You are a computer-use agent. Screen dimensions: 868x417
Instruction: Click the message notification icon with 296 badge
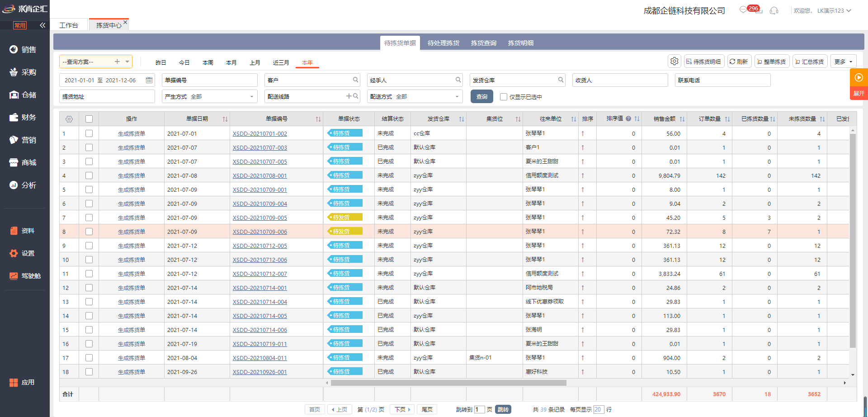click(x=744, y=10)
